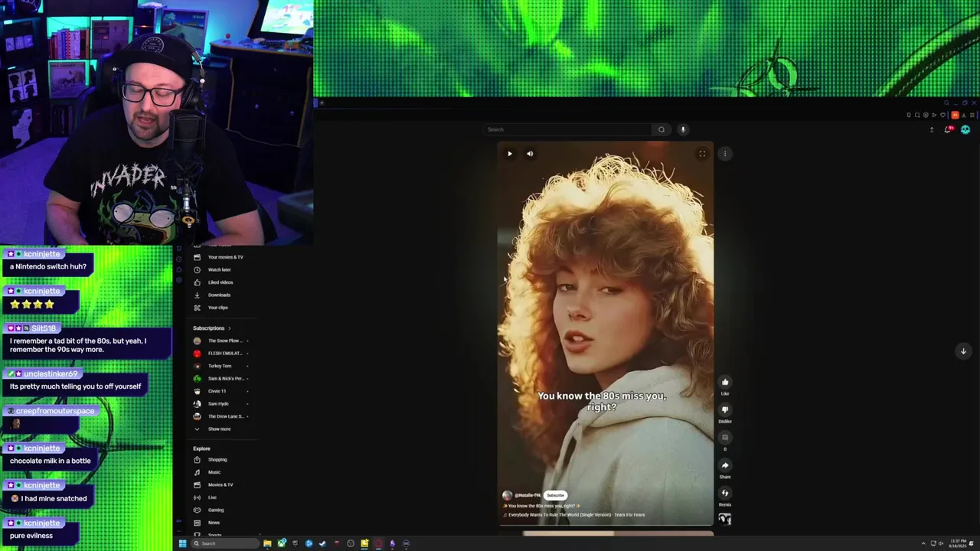Open the three-dot more options menu
The height and width of the screenshot is (551, 980).
[x=725, y=154]
